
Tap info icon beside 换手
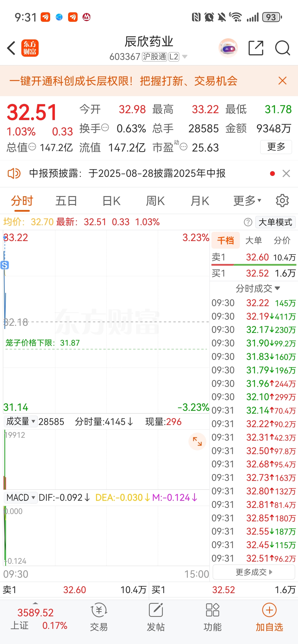point(105,128)
